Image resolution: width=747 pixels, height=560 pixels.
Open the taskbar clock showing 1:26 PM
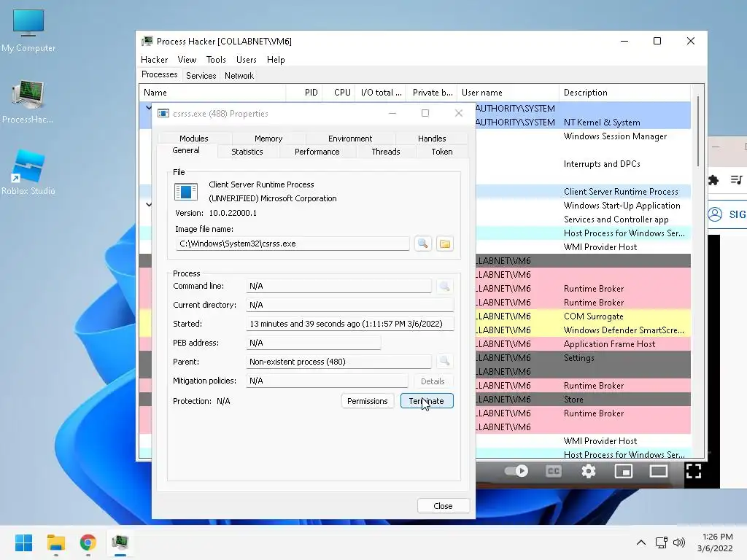pos(715,542)
